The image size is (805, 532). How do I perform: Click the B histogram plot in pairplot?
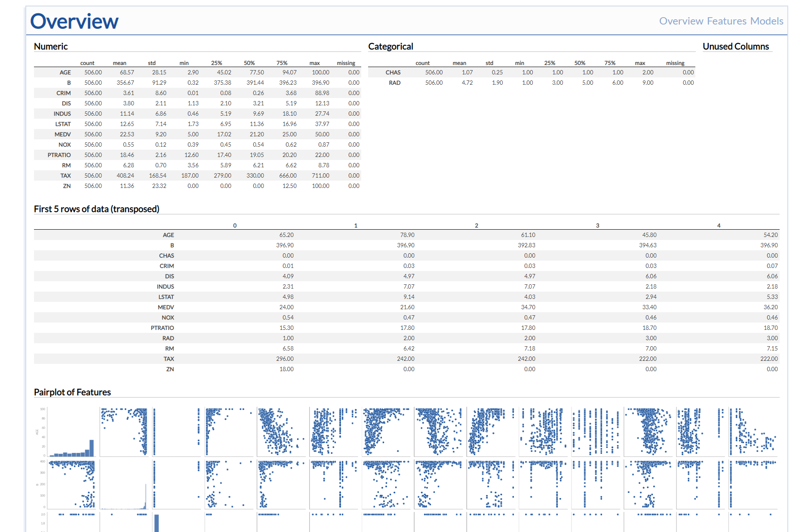pos(124,484)
